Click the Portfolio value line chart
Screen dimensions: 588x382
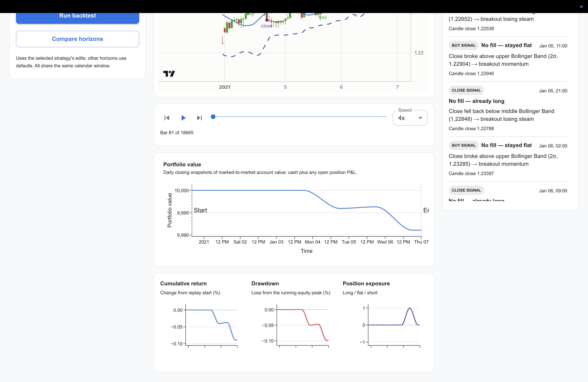pyautogui.click(x=306, y=210)
